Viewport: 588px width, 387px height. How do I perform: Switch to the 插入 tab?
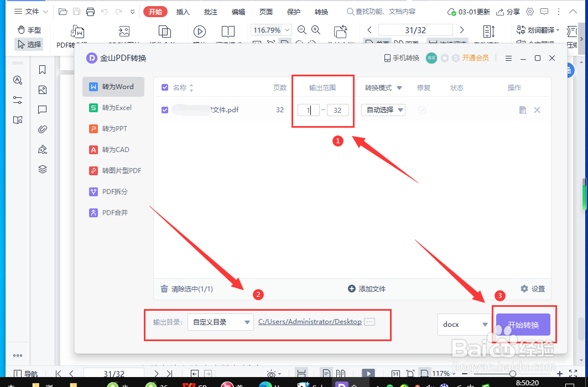[183, 12]
